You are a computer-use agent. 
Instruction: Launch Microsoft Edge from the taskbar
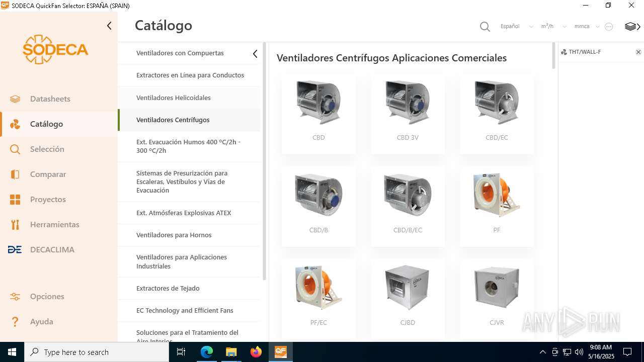(207, 352)
